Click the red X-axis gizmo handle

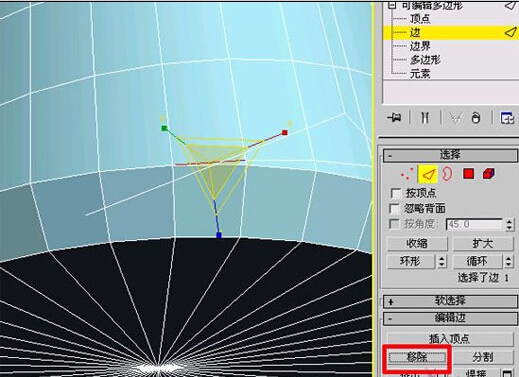(x=285, y=133)
